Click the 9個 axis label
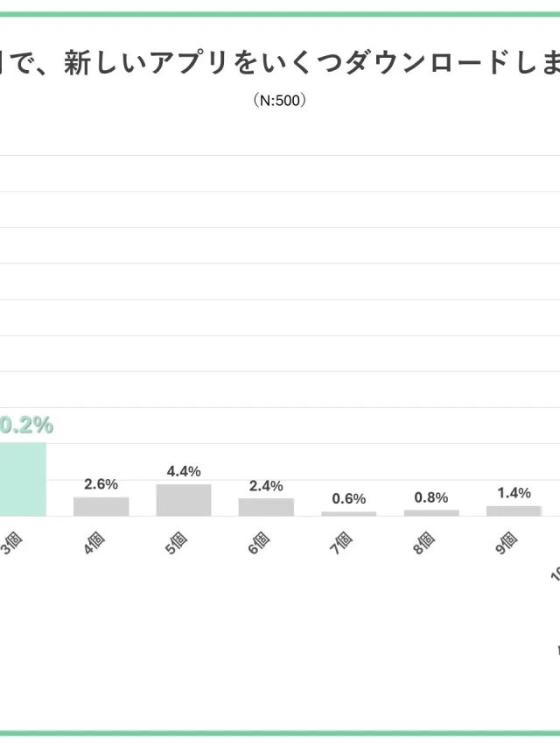This screenshot has width=560, height=747. (x=509, y=541)
